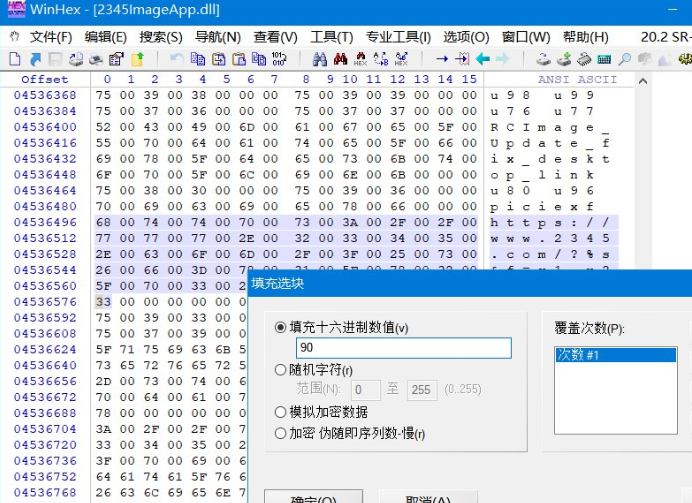This screenshot has height=503, width=692.
Task: Open the 搜索(S) menu
Action: pos(161,37)
